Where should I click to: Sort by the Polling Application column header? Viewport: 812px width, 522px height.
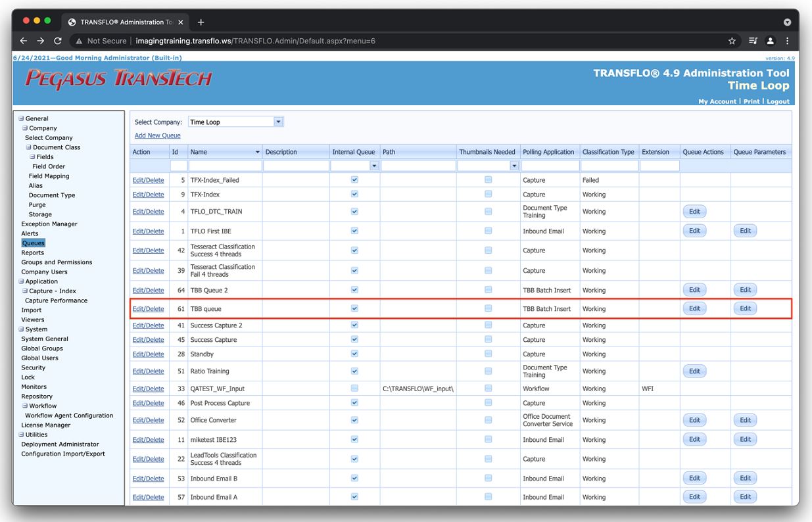(548, 152)
